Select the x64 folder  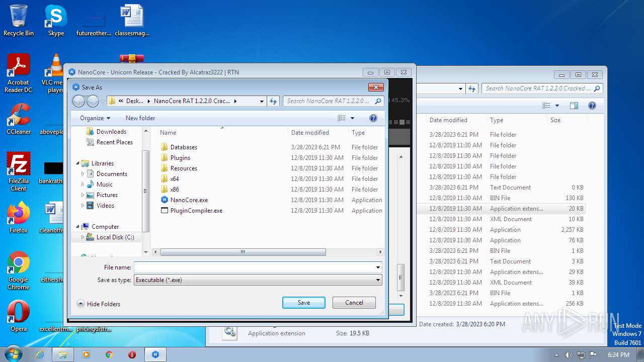click(174, 179)
